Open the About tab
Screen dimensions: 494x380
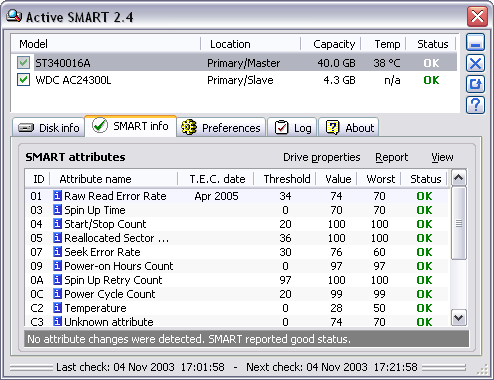pos(349,127)
